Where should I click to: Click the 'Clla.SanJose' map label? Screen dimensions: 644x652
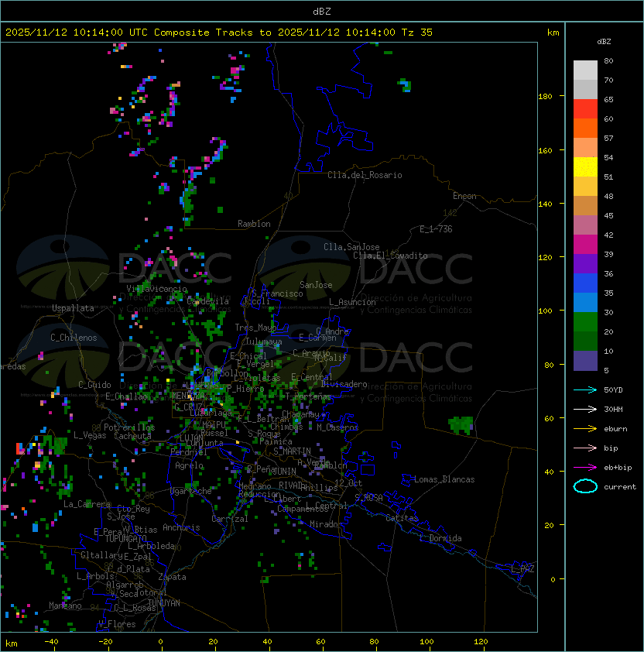click(351, 247)
